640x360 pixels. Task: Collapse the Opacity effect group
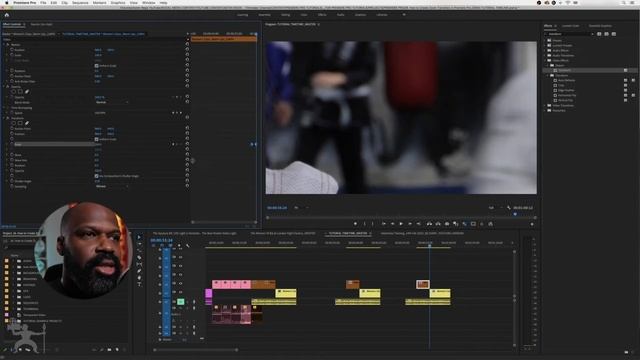[x=4, y=87]
